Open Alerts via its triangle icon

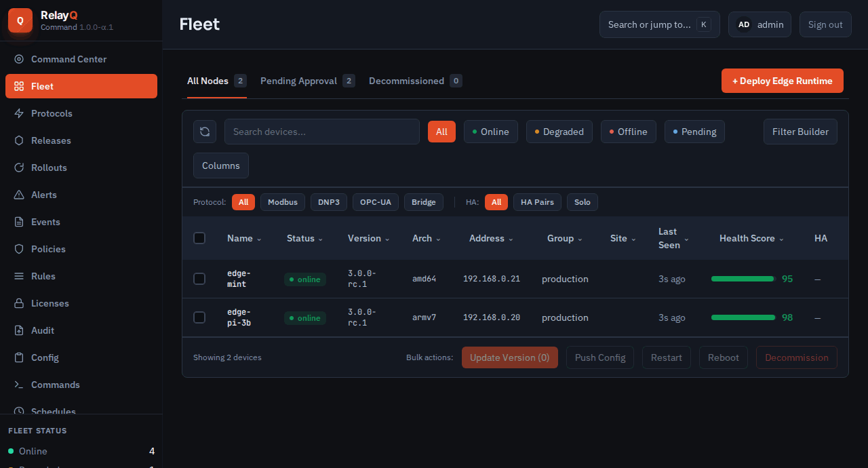pyautogui.click(x=19, y=195)
